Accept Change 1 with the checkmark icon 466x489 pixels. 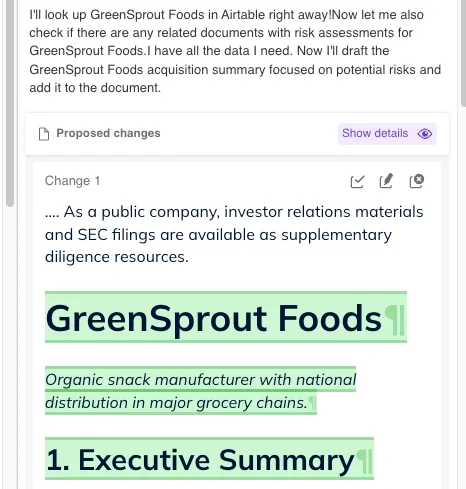point(357,181)
